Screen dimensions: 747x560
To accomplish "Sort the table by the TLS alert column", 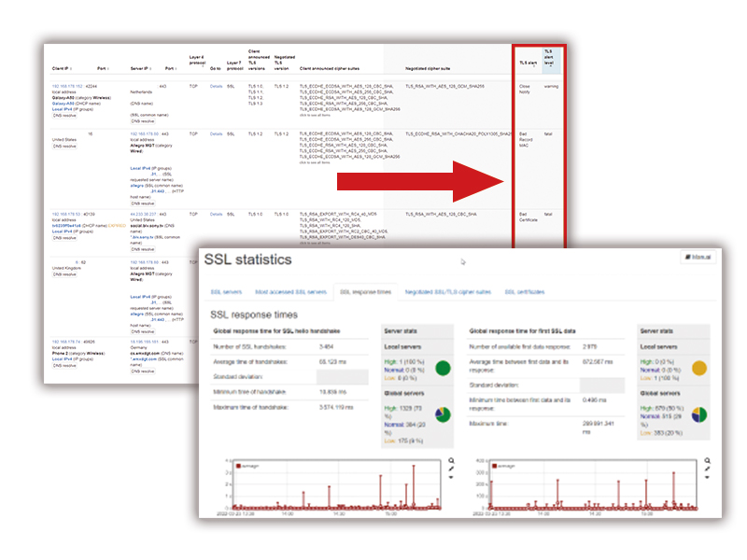I will [x=527, y=63].
